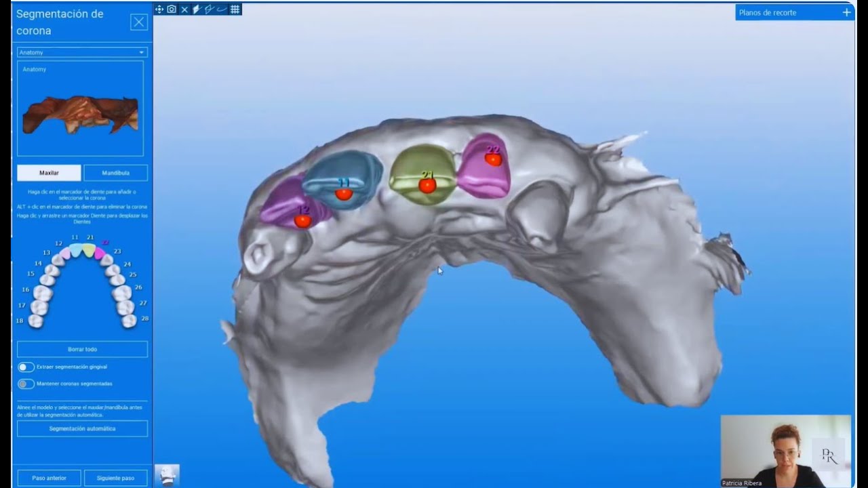Select tooth 21 in the dental chart
This screenshot has height=488, width=868.
click(89, 250)
